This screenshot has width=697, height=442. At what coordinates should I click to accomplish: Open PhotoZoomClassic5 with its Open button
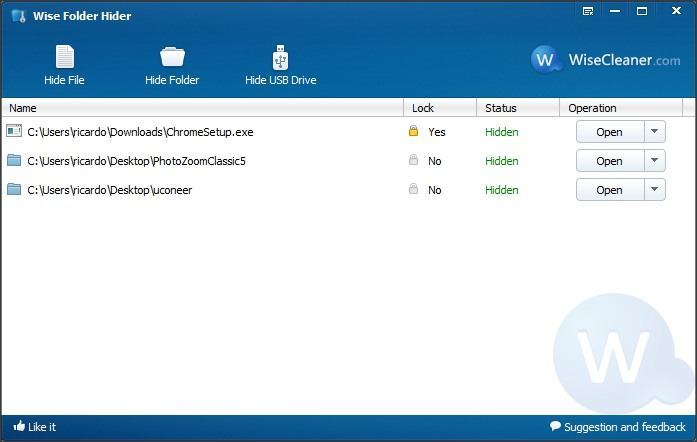tap(610, 161)
